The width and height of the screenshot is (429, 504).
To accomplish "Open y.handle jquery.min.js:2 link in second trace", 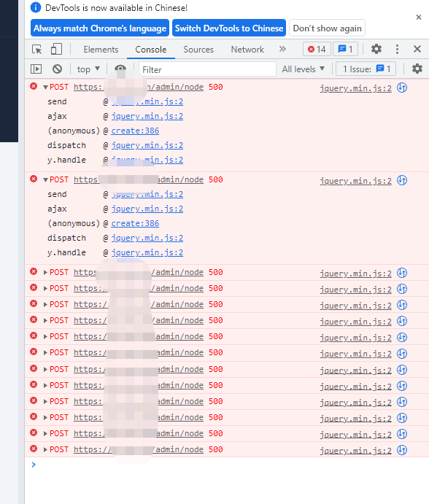I will pyautogui.click(x=147, y=252).
